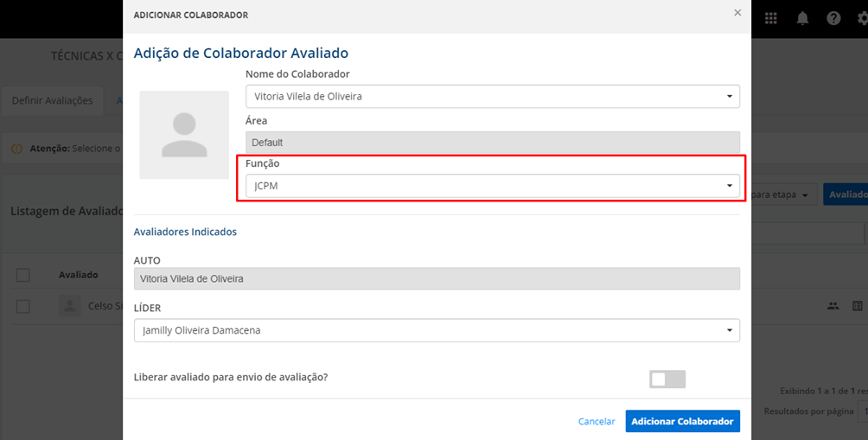Click the Cancelar link
868x440 pixels.
(x=597, y=421)
